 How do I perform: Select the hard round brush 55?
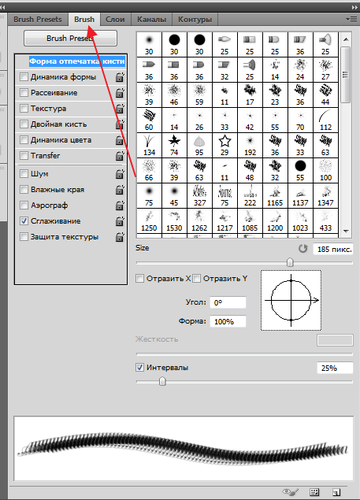click(300, 171)
